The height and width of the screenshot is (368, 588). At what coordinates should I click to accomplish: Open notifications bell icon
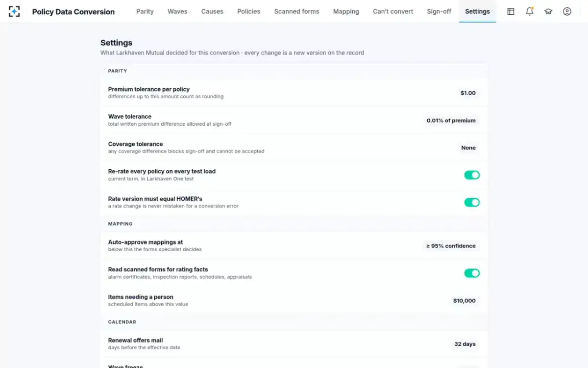click(x=530, y=11)
